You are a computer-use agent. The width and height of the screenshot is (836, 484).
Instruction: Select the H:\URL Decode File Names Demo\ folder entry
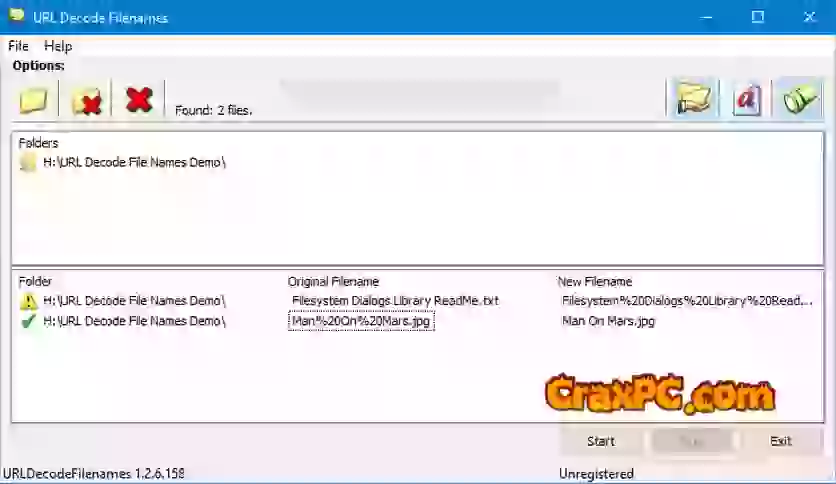(134, 163)
